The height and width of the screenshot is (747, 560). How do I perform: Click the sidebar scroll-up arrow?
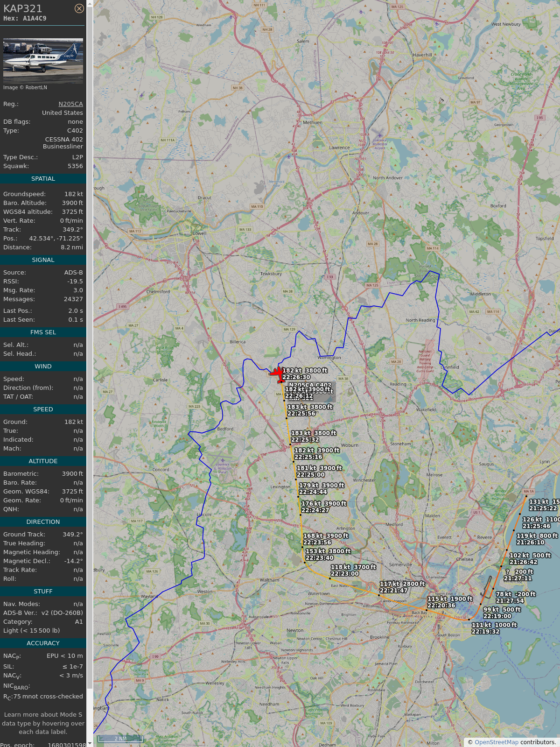90,3
